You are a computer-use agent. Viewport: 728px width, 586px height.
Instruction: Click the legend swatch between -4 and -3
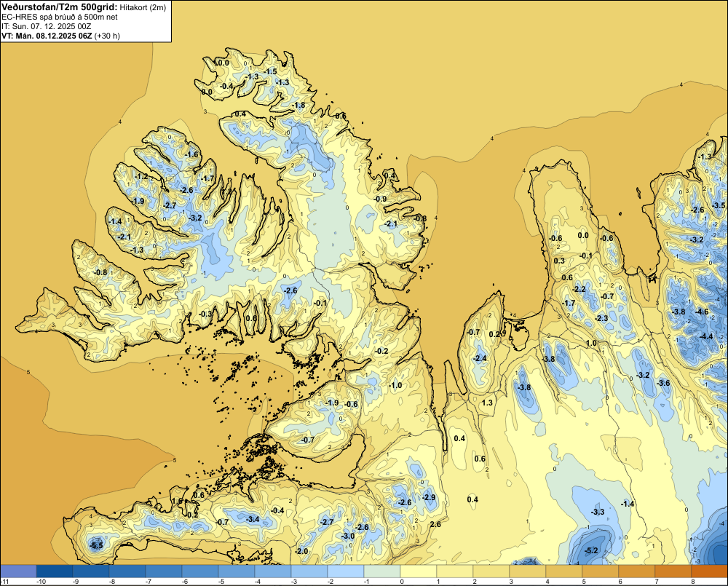[273, 571]
